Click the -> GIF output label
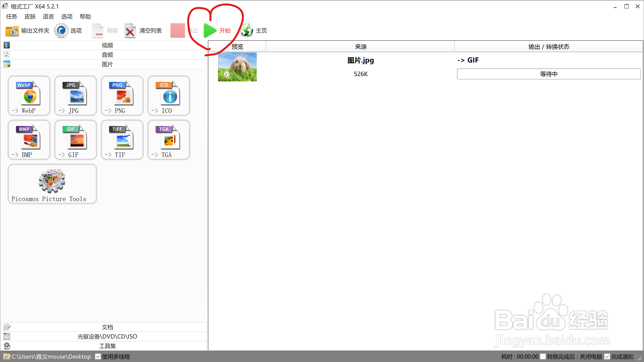 pyautogui.click(x=468, y=60)
